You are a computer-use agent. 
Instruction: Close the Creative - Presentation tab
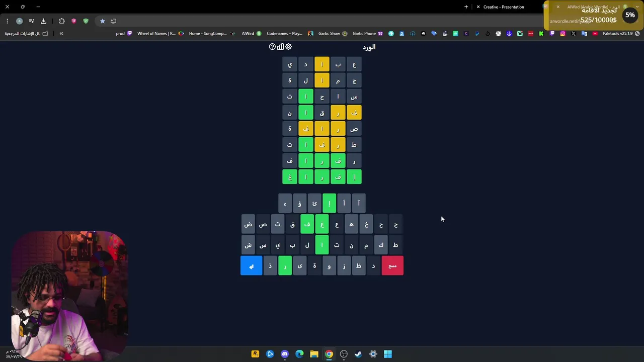click(478, 7)
